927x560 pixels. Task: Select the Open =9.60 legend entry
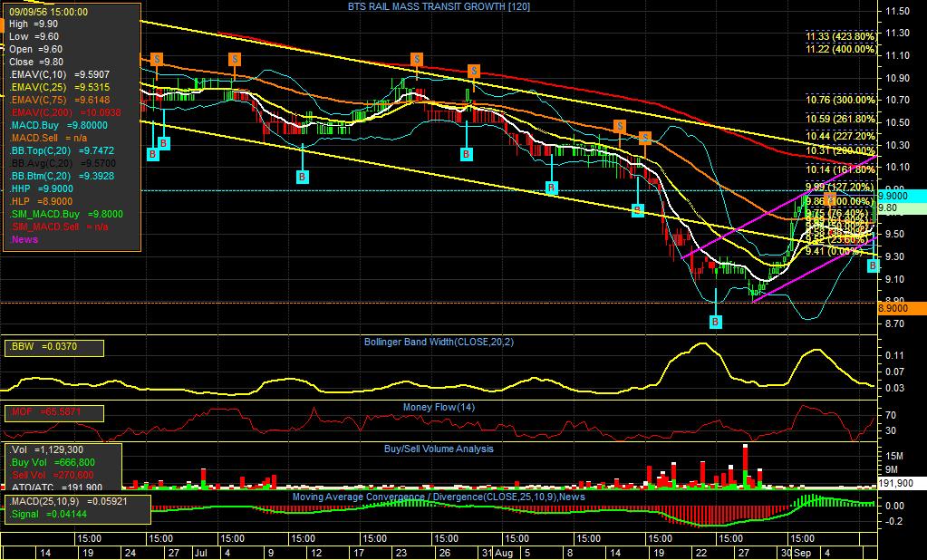pyautogui.click(x=35, y=49)
